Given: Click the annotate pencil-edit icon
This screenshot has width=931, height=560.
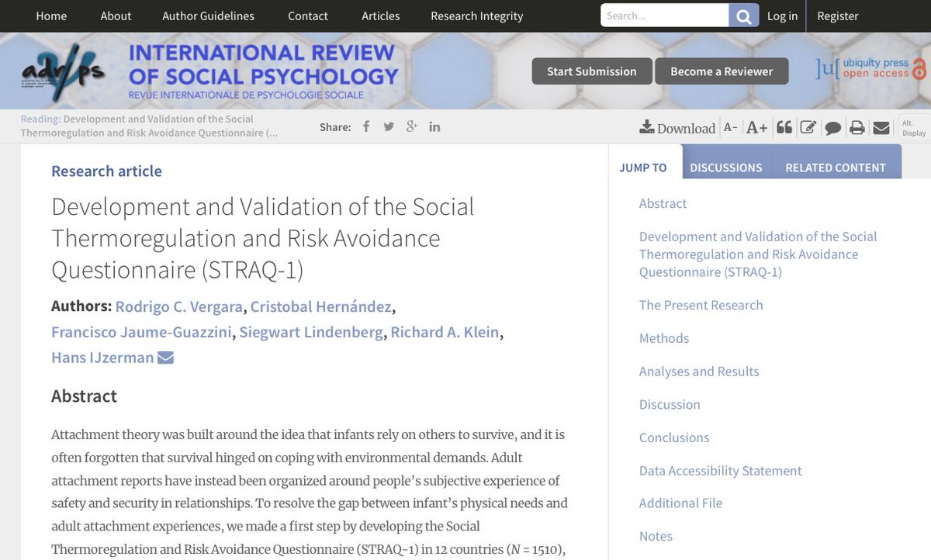Looking at the screenshot, I should [x=808, y=128].
